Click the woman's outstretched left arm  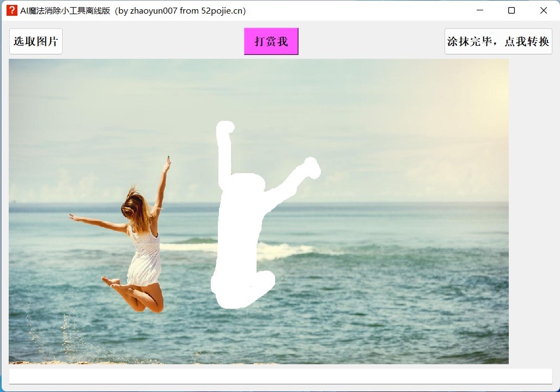[x=98, y=223]
